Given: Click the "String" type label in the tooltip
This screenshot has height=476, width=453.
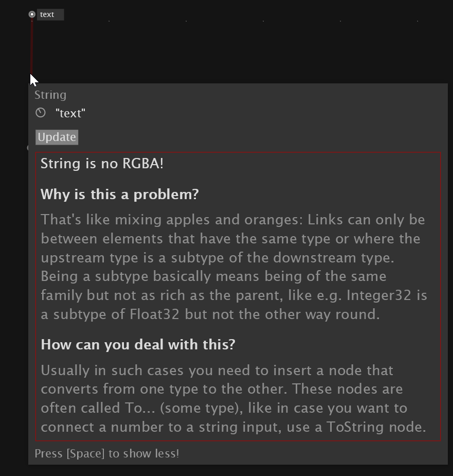Looking at the screenshot, I should click(50, 95).
